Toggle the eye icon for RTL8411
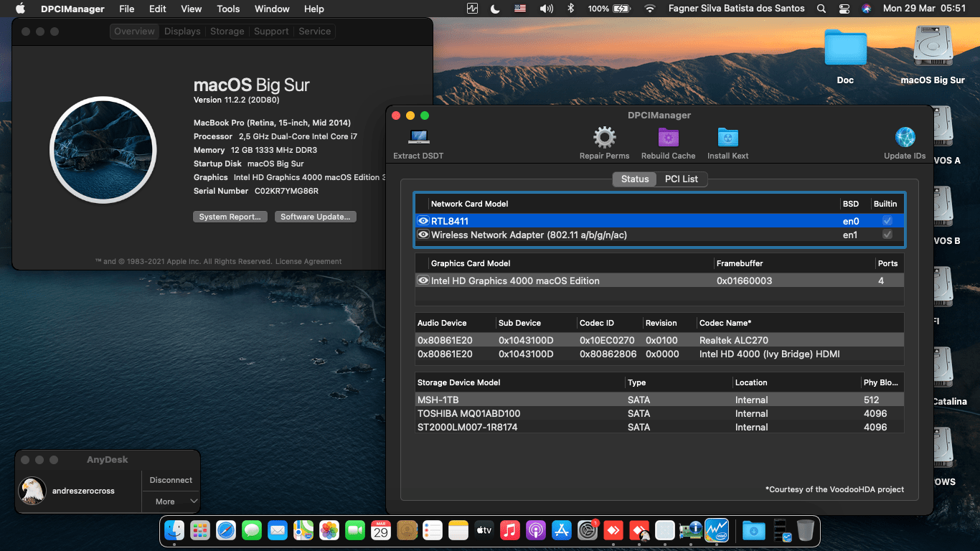 pyautogui.click(x=423, y=221)
